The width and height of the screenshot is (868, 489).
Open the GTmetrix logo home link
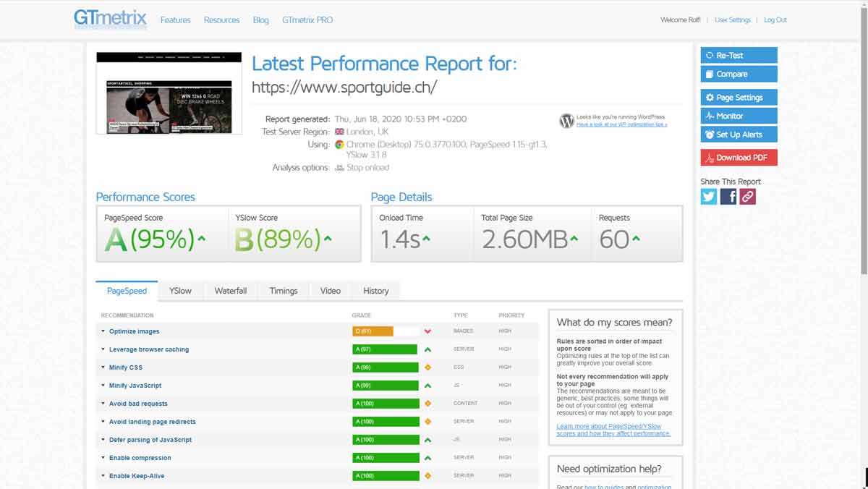[110, 19]
